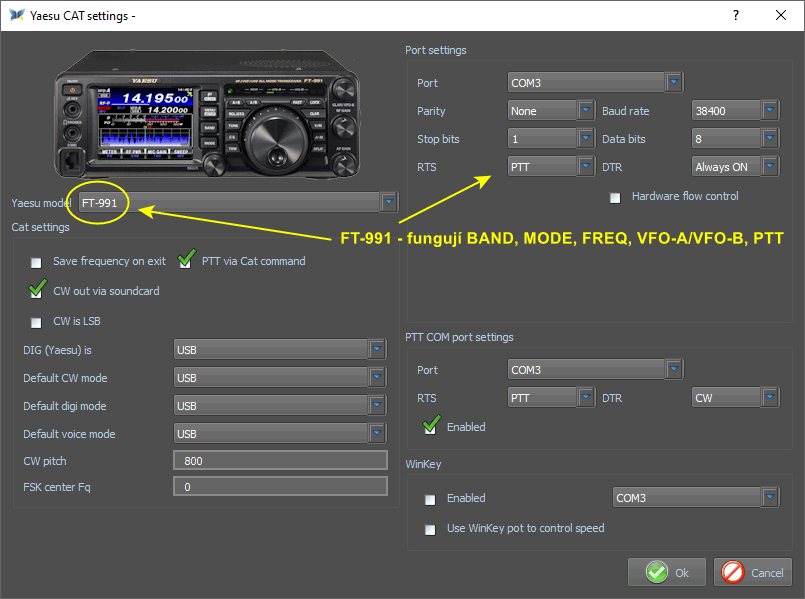
Task: Open the Parity dropdown
Action: coord(586,111)
